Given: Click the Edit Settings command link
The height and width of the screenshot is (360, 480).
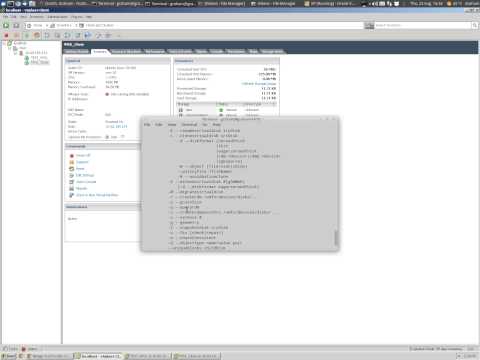Looking at the screenshot, I should tap(85, 175).
